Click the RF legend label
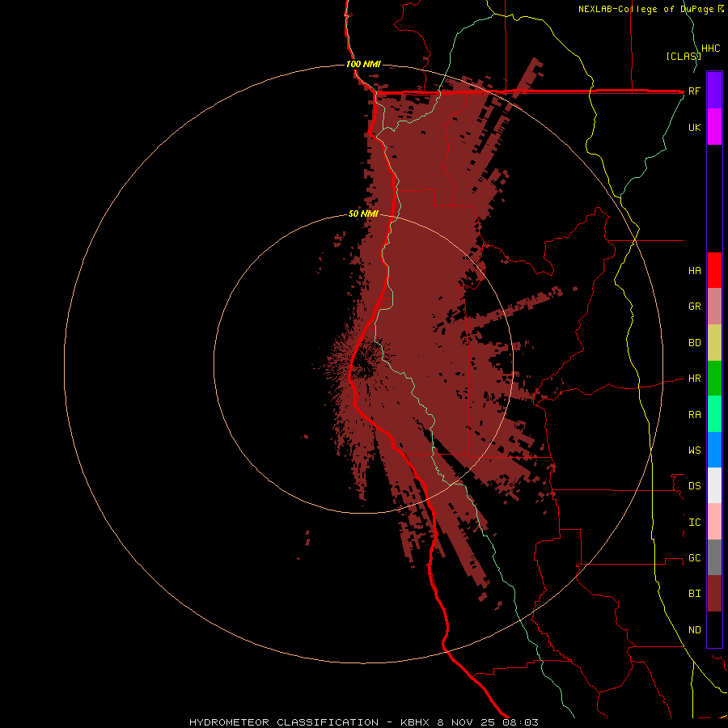Image resolution: width=728 pixels, height=728 pixels. 694,91
